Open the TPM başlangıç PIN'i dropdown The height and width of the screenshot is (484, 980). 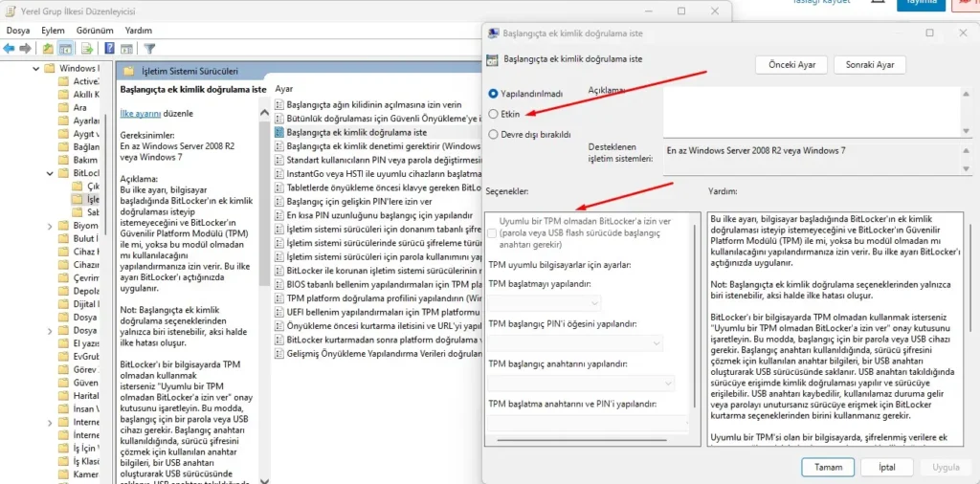click(575, 342)
